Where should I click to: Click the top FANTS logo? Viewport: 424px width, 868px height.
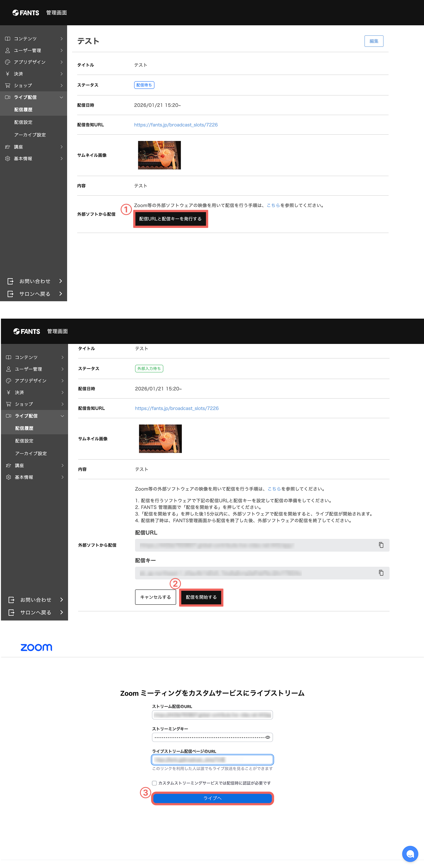click(x=26, y=13)
